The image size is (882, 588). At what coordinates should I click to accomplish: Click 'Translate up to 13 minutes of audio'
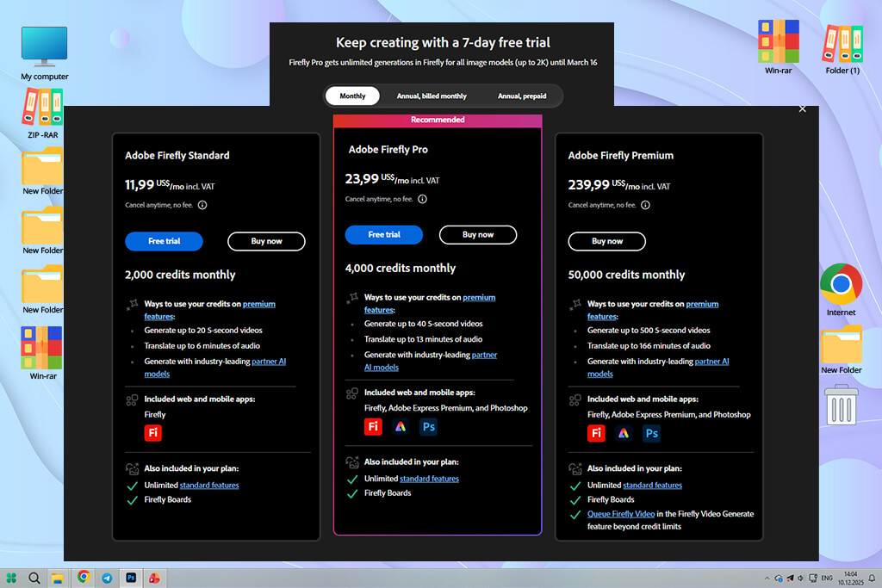pos(423,339)
